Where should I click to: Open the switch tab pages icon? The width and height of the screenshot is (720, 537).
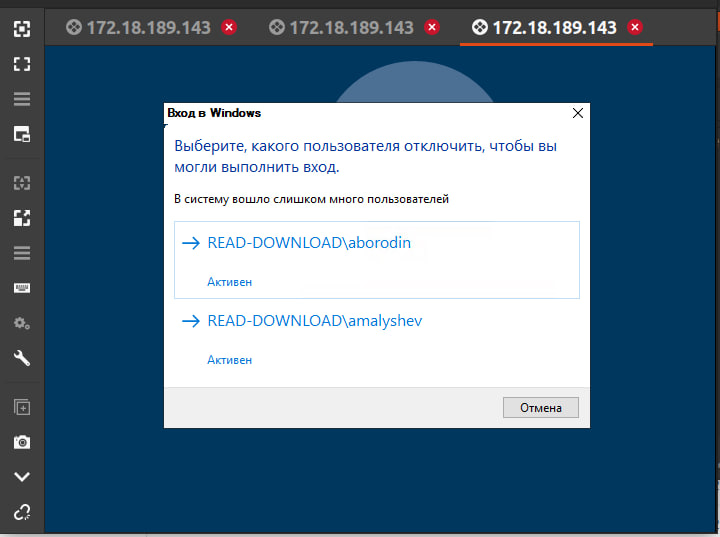pos(22,134)
